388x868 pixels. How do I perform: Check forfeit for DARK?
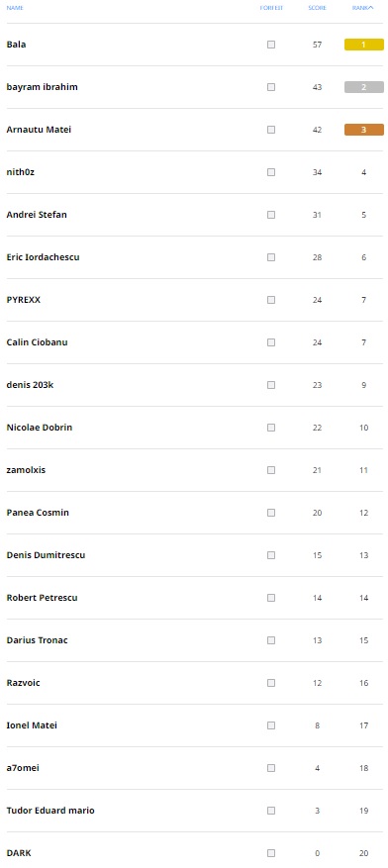tap(271, 853)
